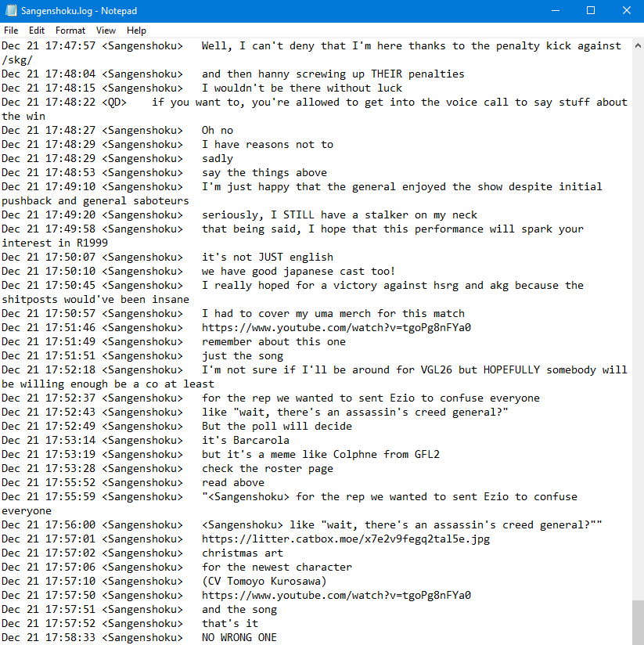This screenshot has width=644, height=645.
Task: Click "seriously, I STILL have a stalker" line
Action: [340, 215]
